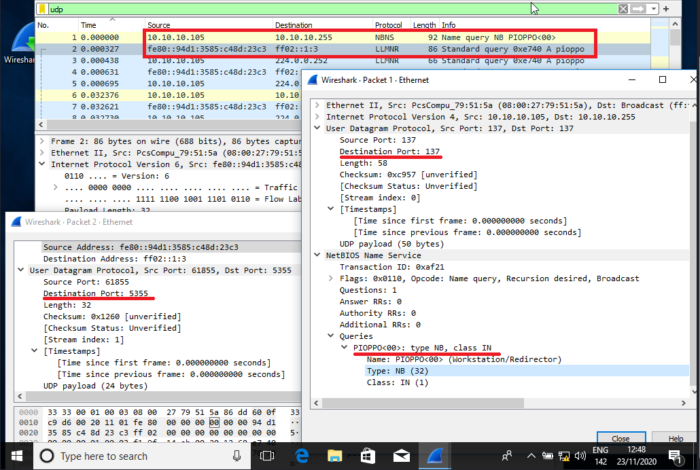
Task: Expand the Flags 0x0110 row
Action: click(331, 279)
